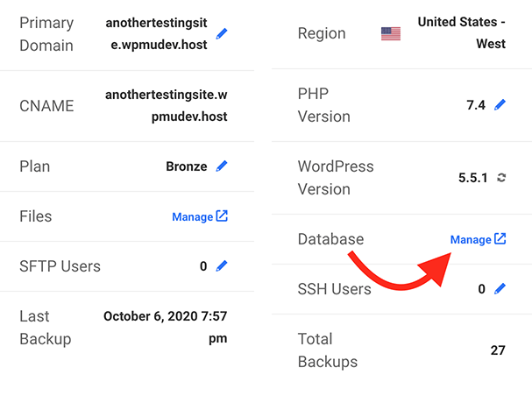Open the Files Manage link
Screen dimensions: 532x403
200,216
